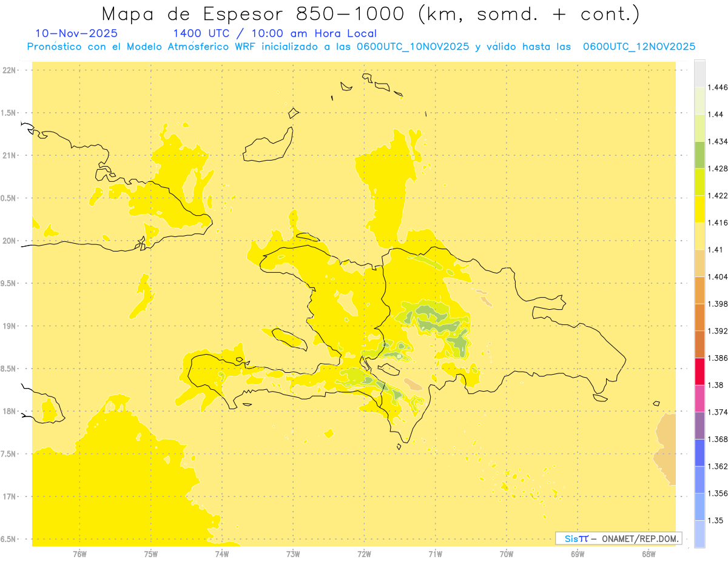Pick the tan legend band between 1.404 and 1.41
728x562 pixels.
[x=699, y=263]
